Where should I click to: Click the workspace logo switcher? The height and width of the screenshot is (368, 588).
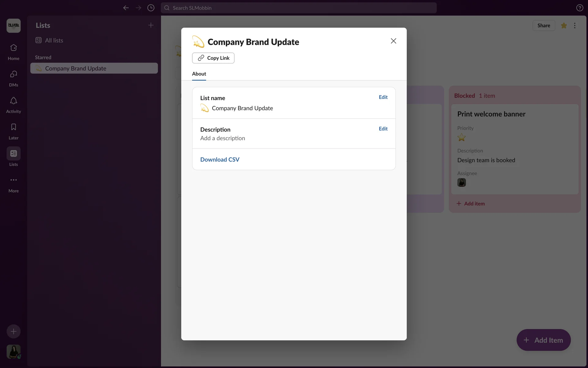click(x=13, y=25)
